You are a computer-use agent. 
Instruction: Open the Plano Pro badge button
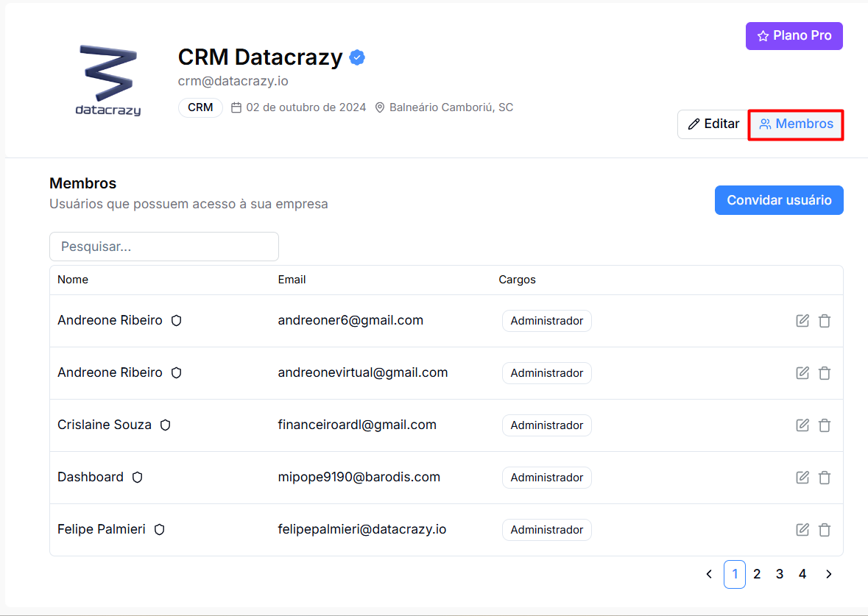[x=794, y=36]
